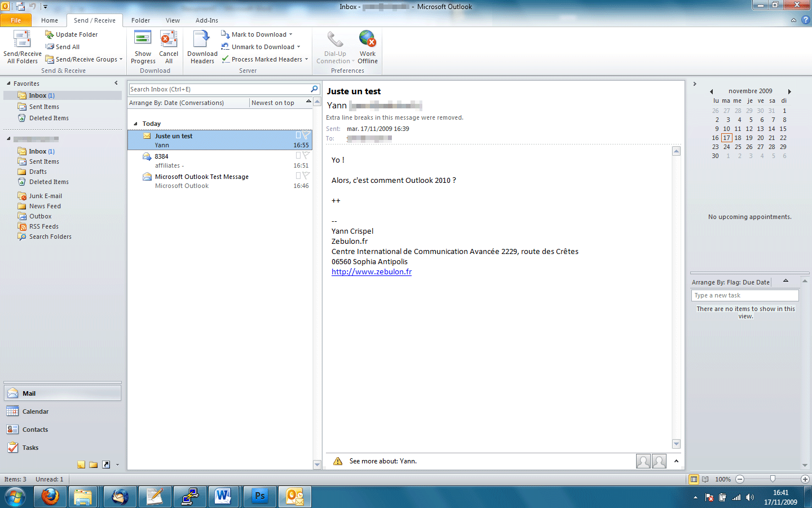This screenshot has height=508, width=812.
Task: Click Notes icon at navigation pane bottom
Action: [81, 465]
